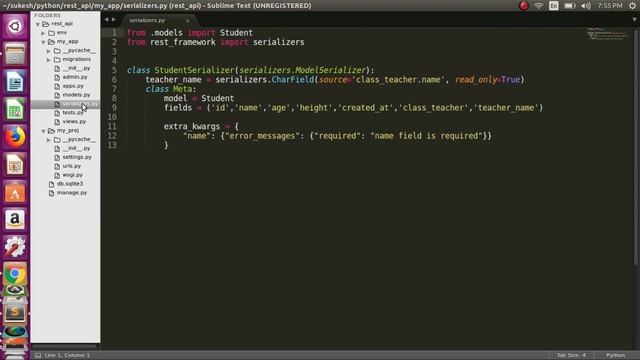Open the Wi-Fi network indicator
Viewport: 640px width, 360px height.
point(539,6)
